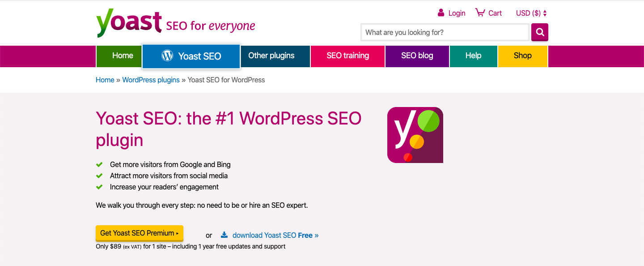644x266 pixels.
Task: Click the 'SEO for everyone' tagline
Action: (210, 26)
